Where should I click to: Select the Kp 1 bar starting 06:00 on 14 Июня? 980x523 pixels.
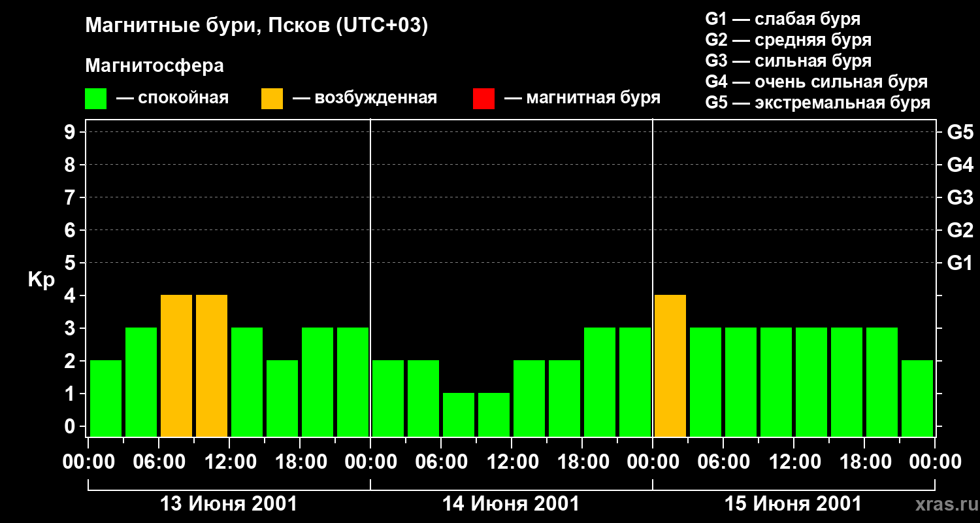(x=459, y=414)
